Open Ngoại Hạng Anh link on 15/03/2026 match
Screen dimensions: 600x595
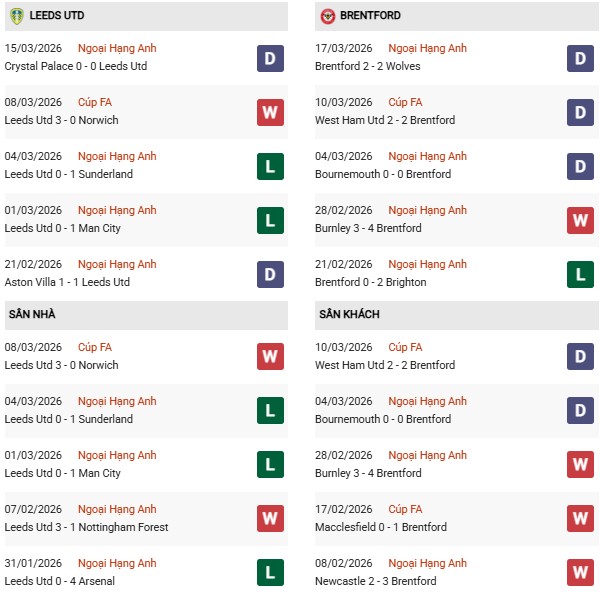point(117,49)
